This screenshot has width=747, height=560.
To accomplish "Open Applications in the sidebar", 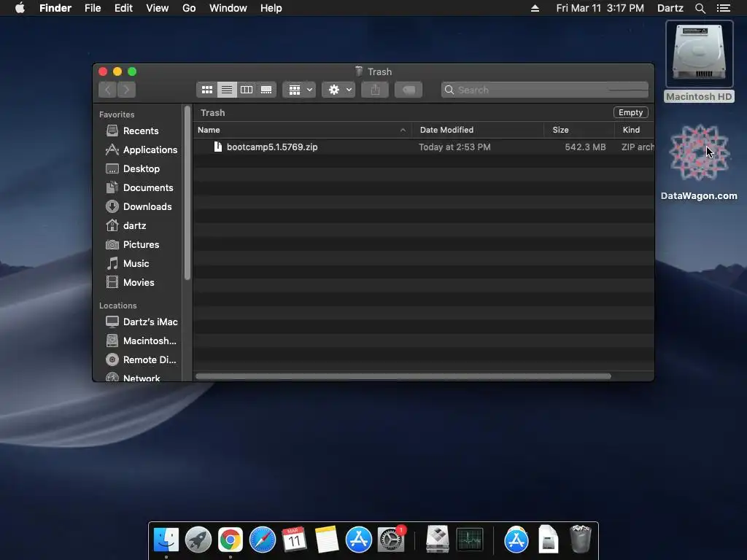I will point(141,149).
